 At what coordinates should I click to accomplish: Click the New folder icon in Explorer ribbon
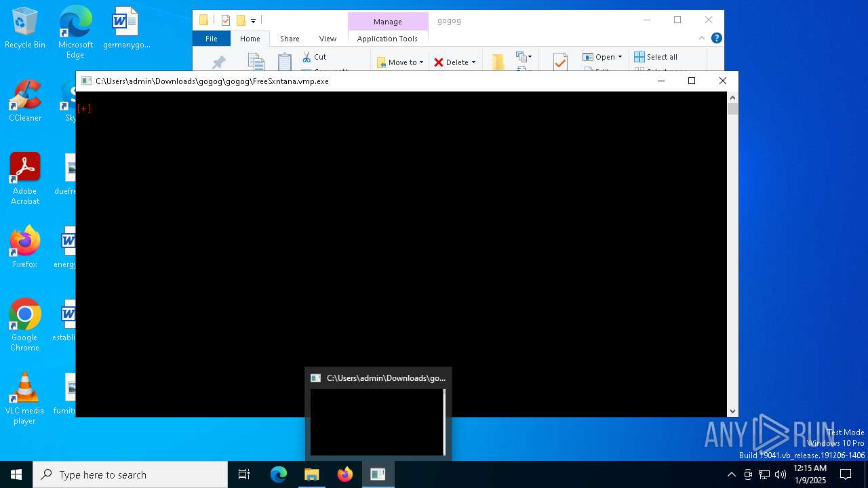tap(498, 62)
